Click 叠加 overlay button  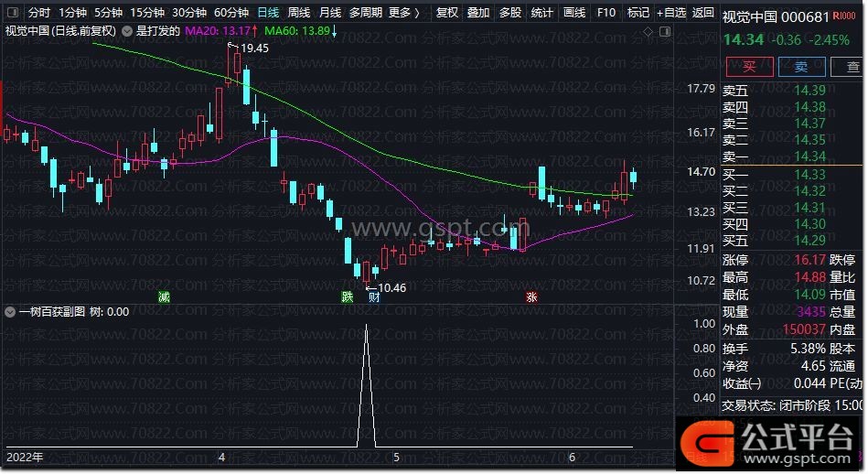pyautogui.click(x=478, y=12)
